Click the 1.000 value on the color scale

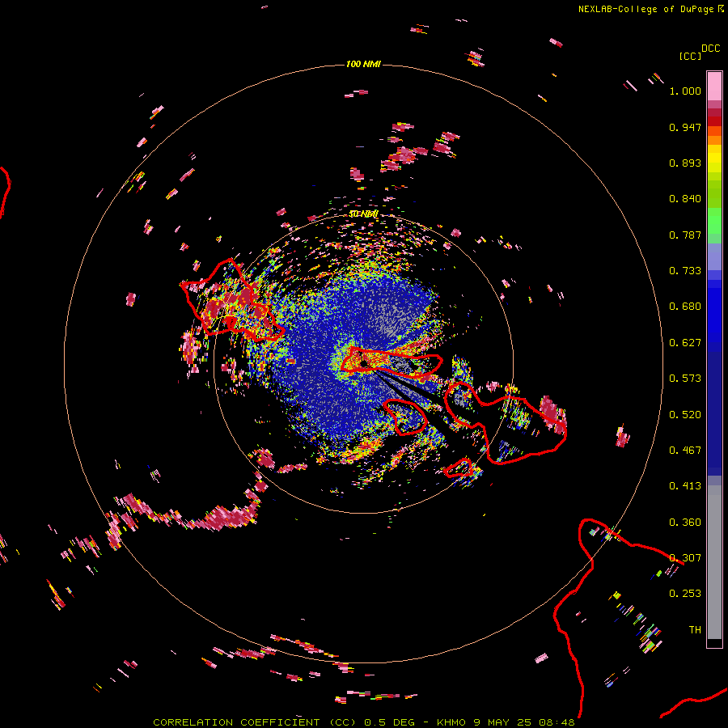click(685, 91)
